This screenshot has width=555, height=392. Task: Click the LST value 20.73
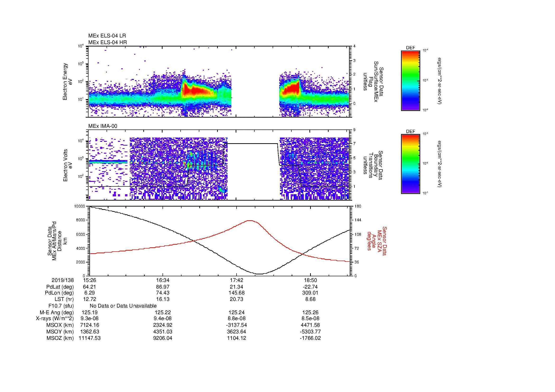point(237,300)
